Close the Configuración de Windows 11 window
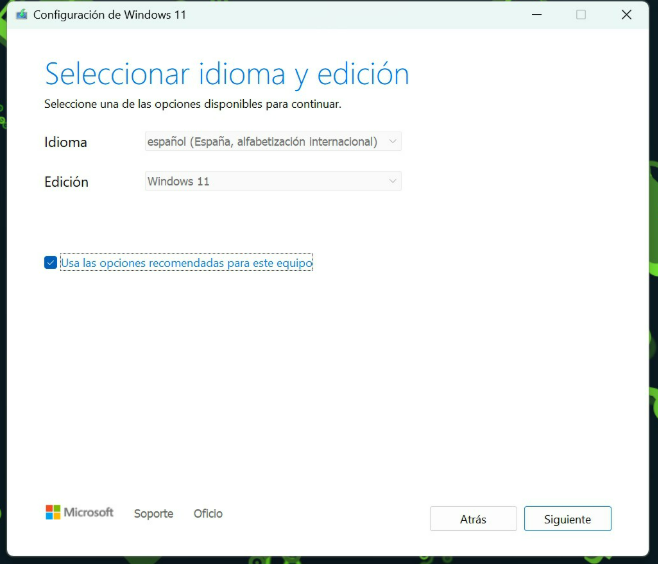658x564 pixels. click(627, 15)
